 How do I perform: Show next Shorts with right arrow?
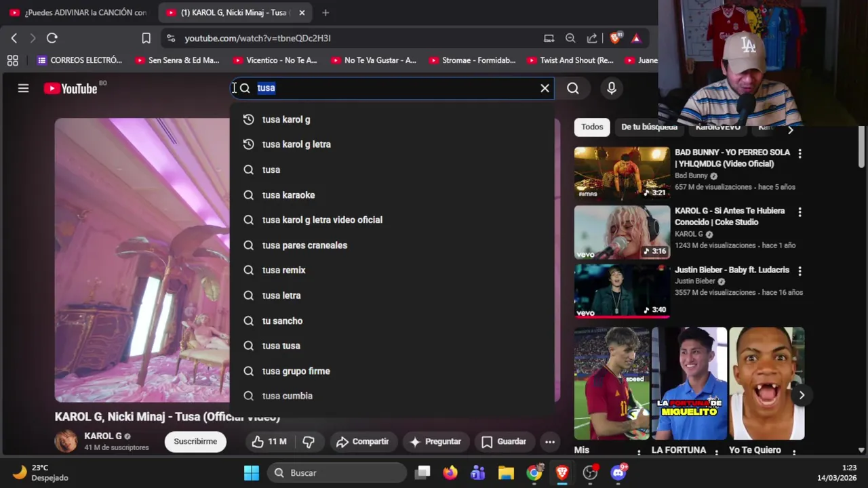(802, 395)
